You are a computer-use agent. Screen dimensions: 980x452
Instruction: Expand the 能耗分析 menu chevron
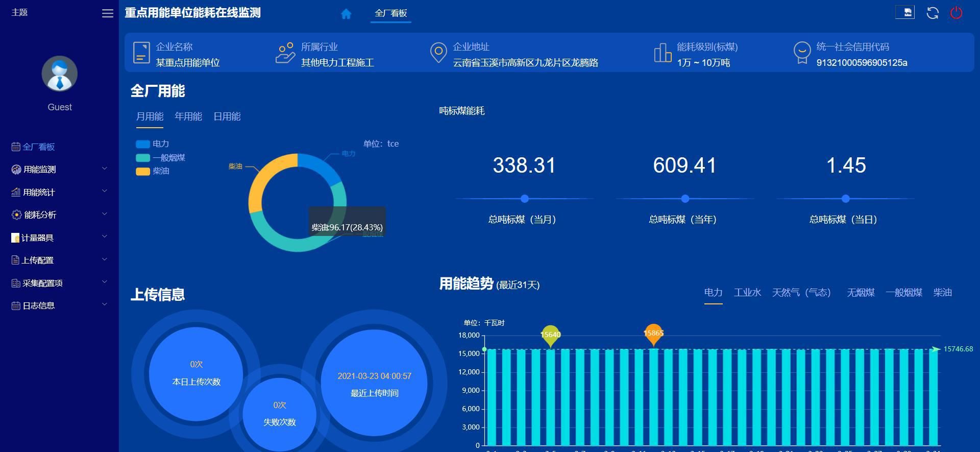click(104, 214)
